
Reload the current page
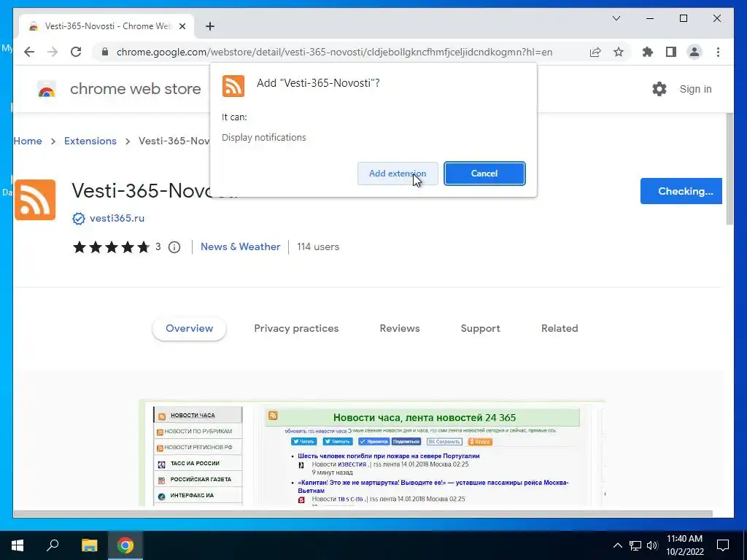click(76, 52)
